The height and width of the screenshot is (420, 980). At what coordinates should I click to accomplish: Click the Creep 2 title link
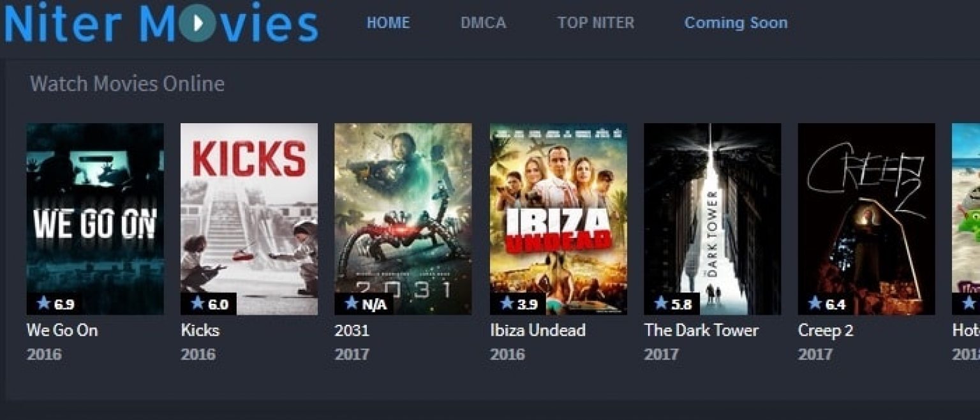click(826, 331)
